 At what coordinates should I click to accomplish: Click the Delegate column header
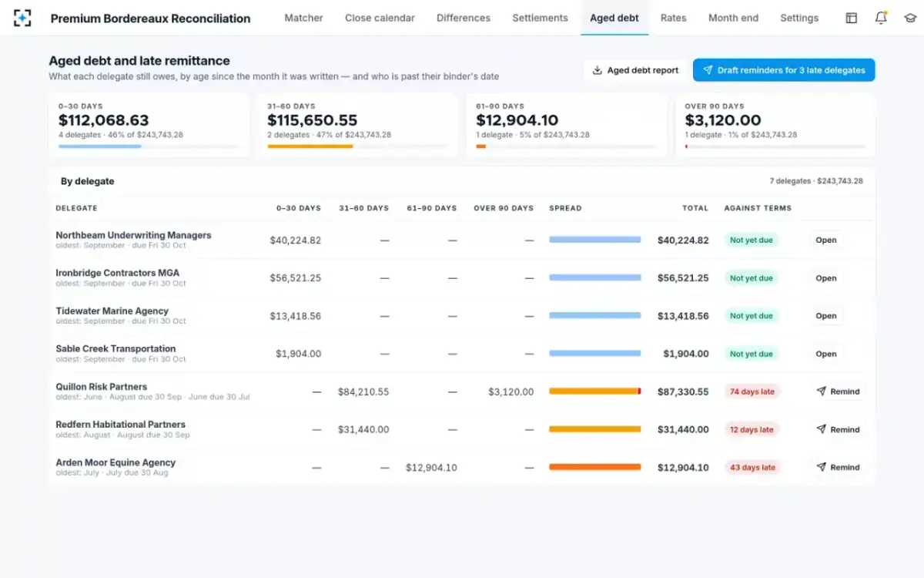click(76, 208)
